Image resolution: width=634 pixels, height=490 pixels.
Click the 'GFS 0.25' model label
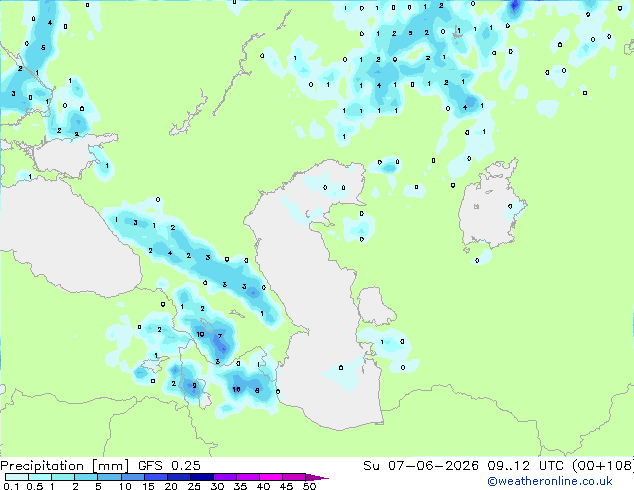click(169, 465)
